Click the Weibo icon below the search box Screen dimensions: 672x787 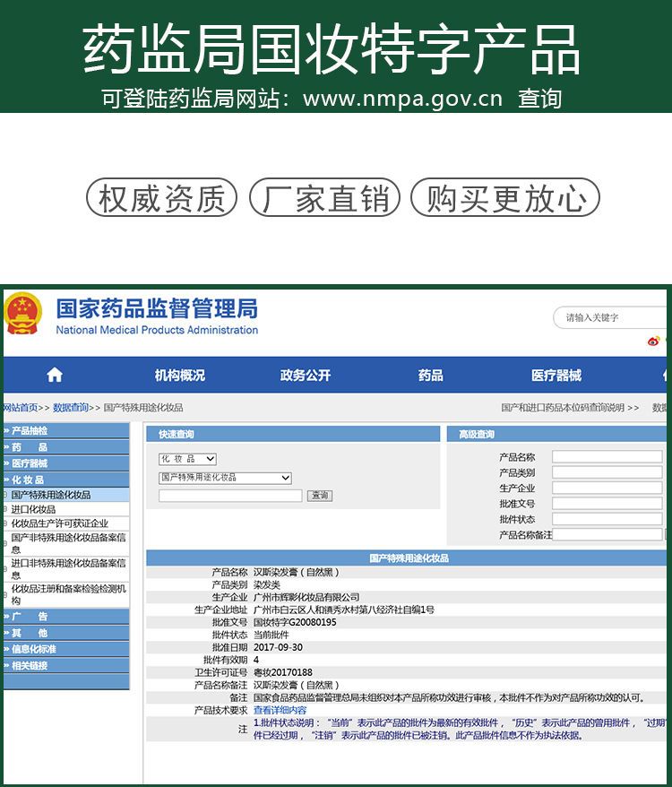653,341
